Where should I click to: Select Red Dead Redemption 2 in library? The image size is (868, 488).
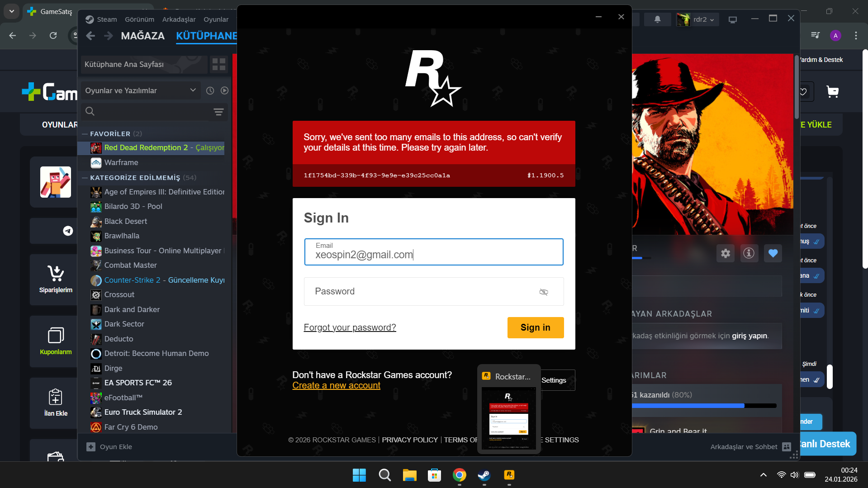click(152, 148)
